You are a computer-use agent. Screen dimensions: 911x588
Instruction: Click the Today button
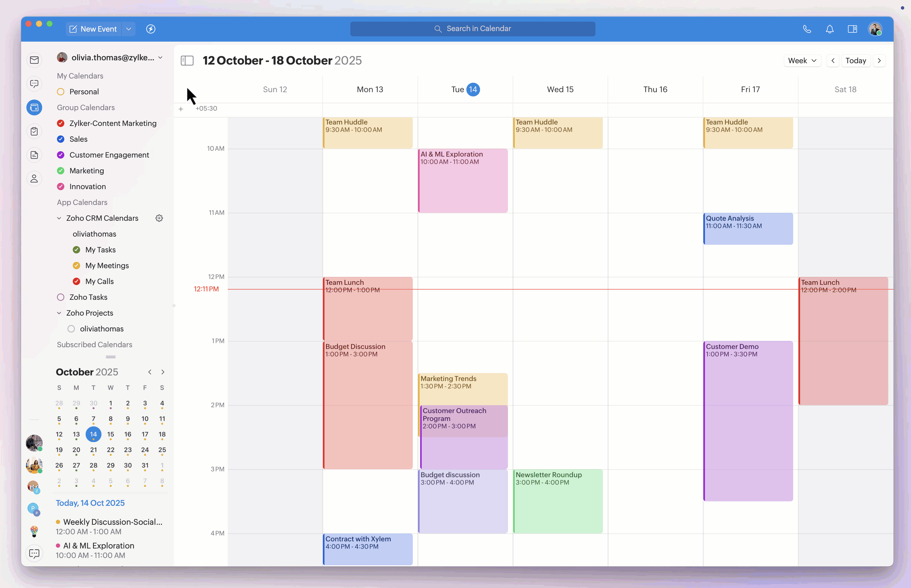(856, 60)
